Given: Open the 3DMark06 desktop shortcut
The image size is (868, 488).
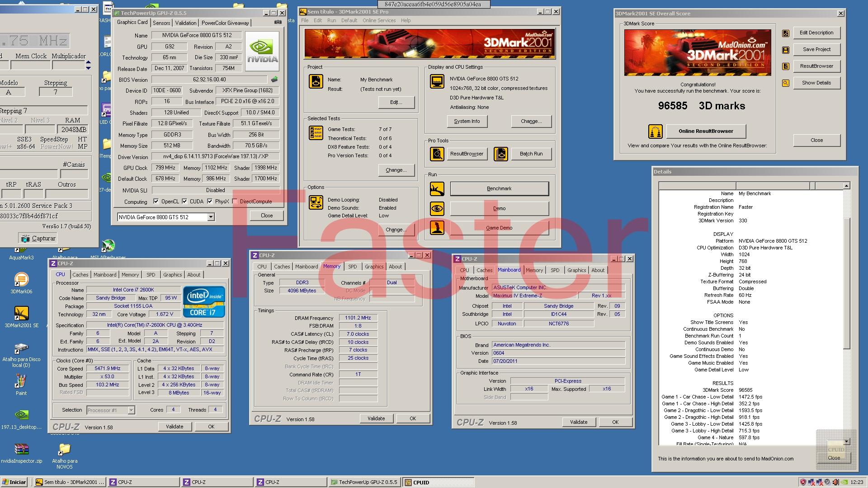Looking at the screenshot, I should (21, 283).
